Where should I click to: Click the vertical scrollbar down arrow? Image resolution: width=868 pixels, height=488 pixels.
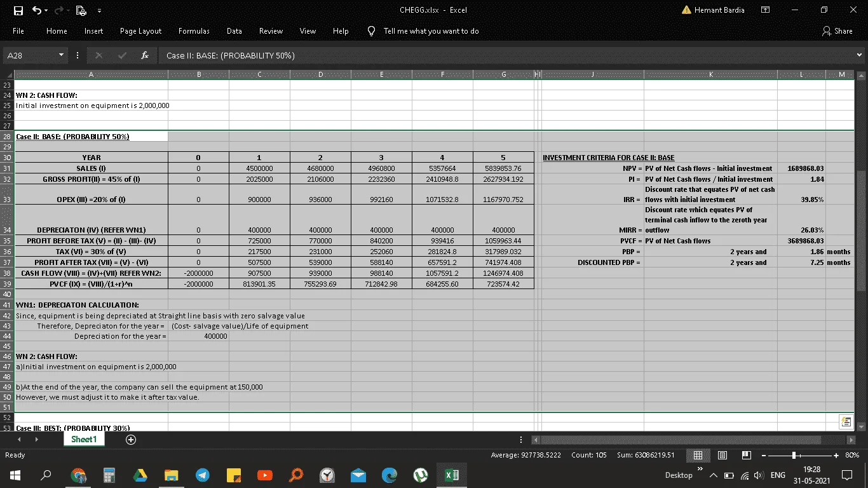click(861, 426)
